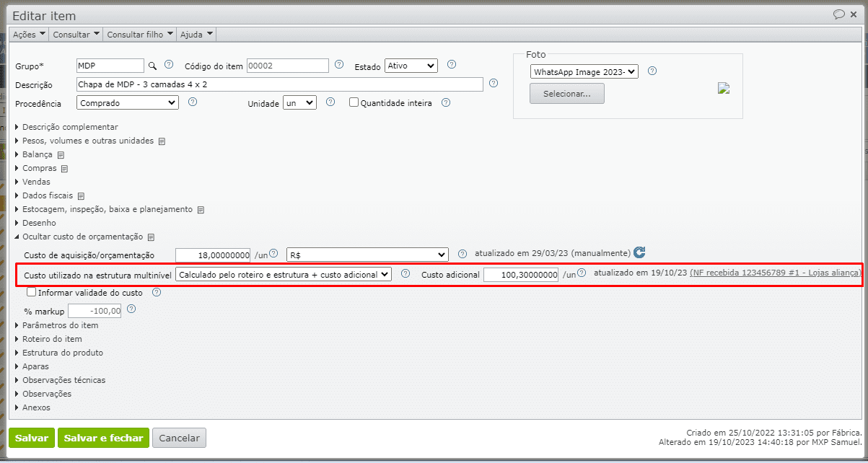This screenshot has height=463, width=868.
Task: Click help icon beside Quantidade inteira
Action: [x=446, y=102]
